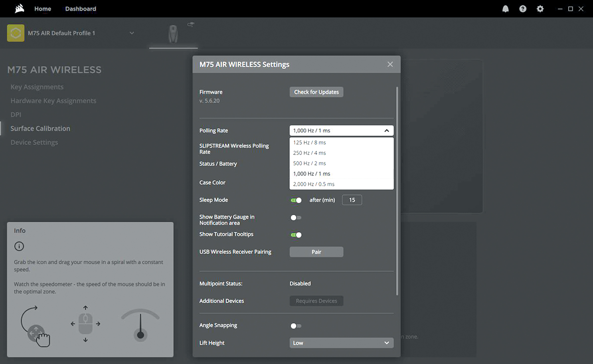Disable Show Tutorial Tooltips switch
The width and height of the screenshot is (593, 364).
296,235
